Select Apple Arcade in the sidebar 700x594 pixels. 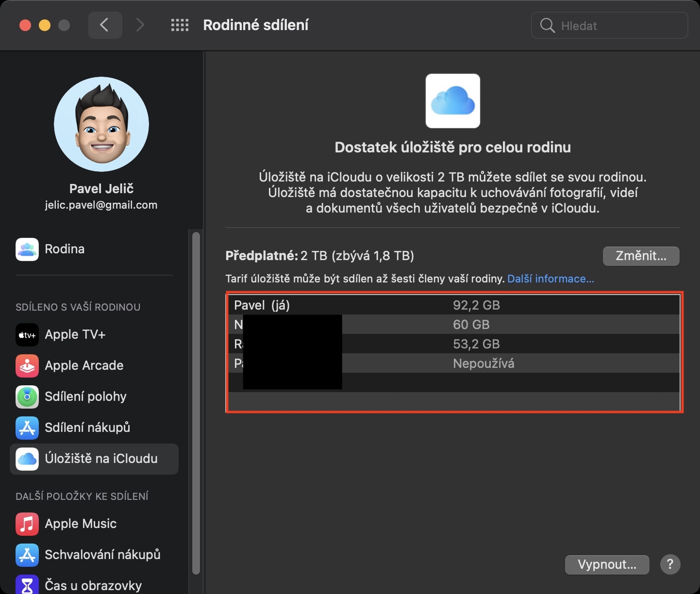tap(94, 366)
